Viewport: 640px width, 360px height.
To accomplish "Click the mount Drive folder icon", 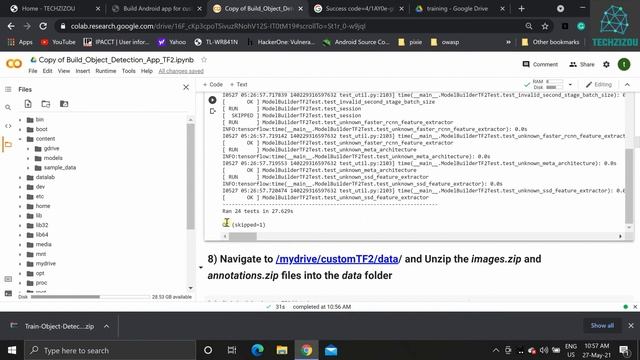I will [64, 104].
